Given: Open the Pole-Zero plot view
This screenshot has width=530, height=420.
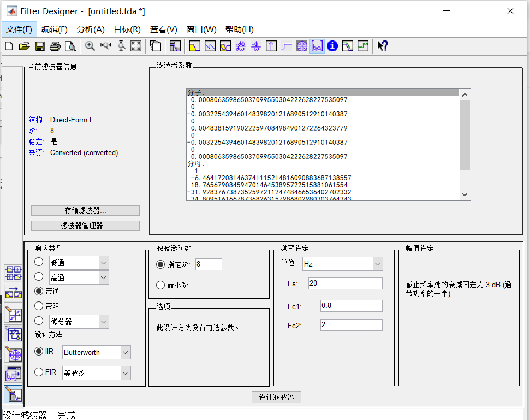Looking at the screenshot, I should click(301, 46).
